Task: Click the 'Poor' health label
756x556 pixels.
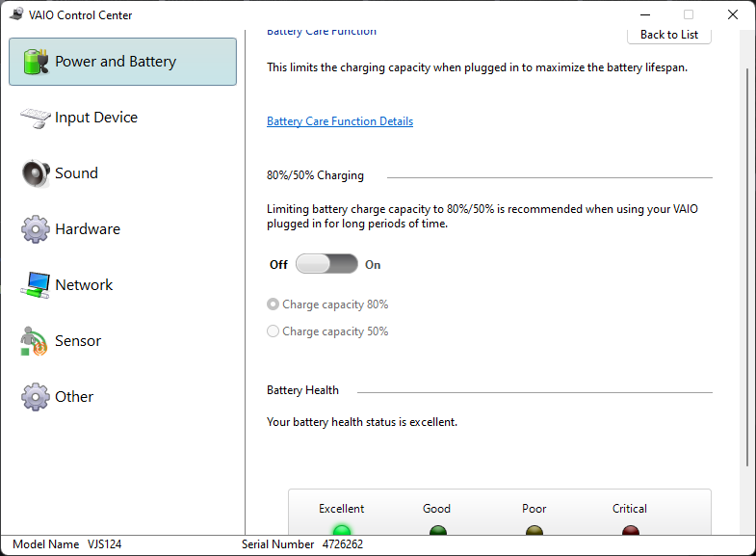Action: pyautogui.click(x=534, y=509)
